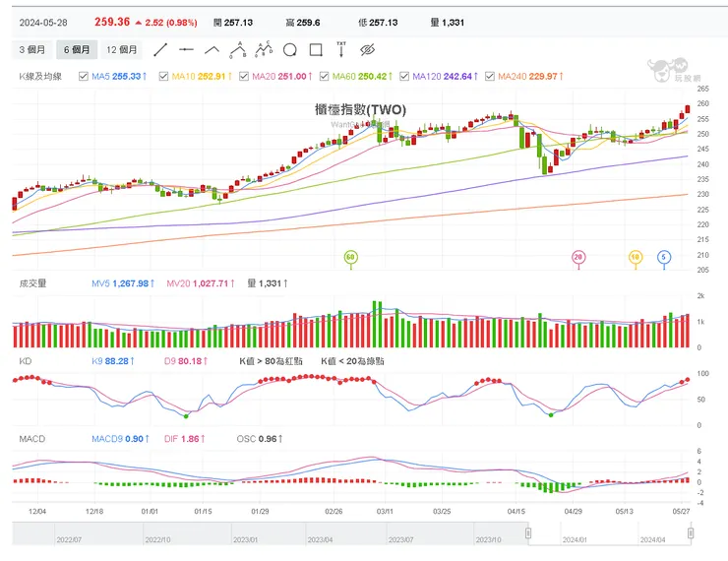Click the MV20 1,027.71 volume average label
The width and height of the screenshot is (728, 561).
pos(201,283)
